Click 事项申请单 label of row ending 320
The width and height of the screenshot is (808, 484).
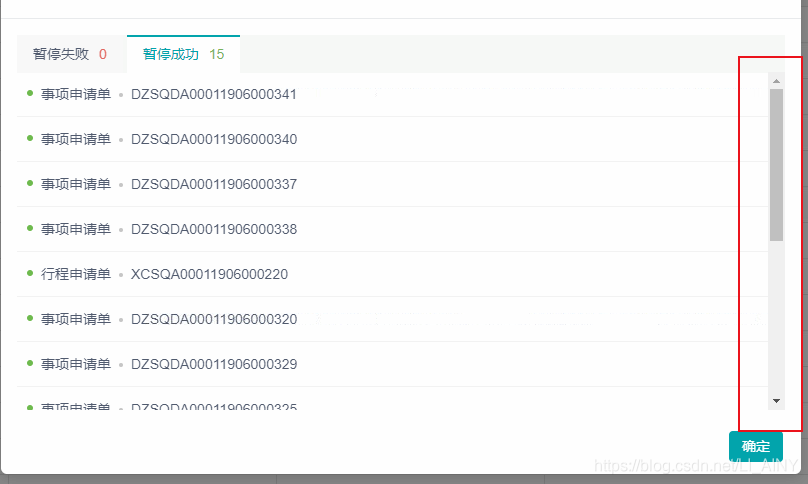coord(76,319)
